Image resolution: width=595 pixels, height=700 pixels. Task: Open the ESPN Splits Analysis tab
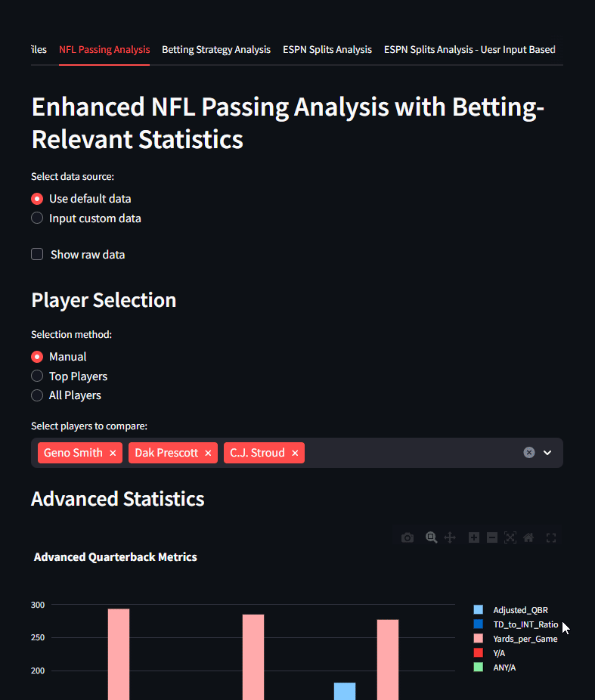click(x=327, y=49)
